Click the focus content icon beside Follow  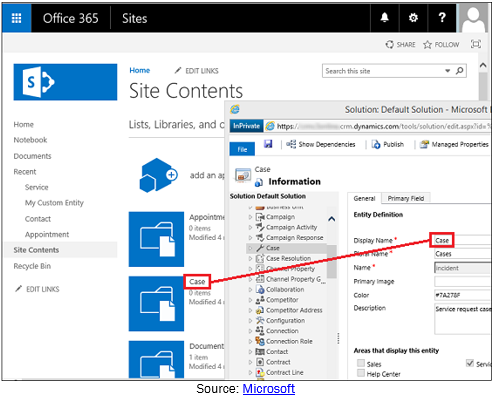point(476,44)
